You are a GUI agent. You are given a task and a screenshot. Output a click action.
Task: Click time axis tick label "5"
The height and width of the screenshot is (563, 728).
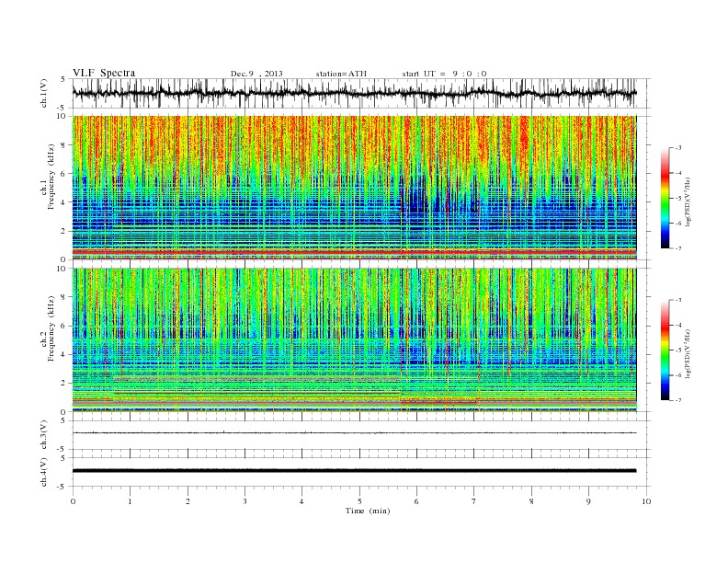(359, 501)
